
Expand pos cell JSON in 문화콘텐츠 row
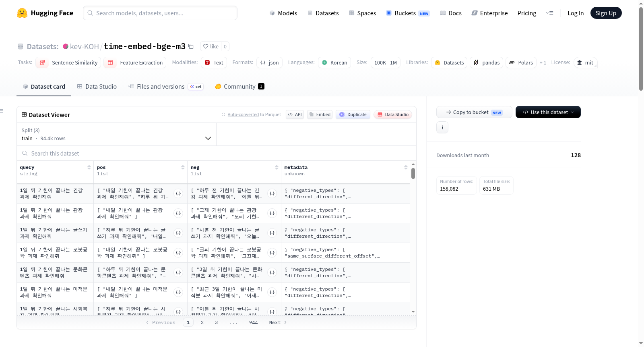(178, 272)
